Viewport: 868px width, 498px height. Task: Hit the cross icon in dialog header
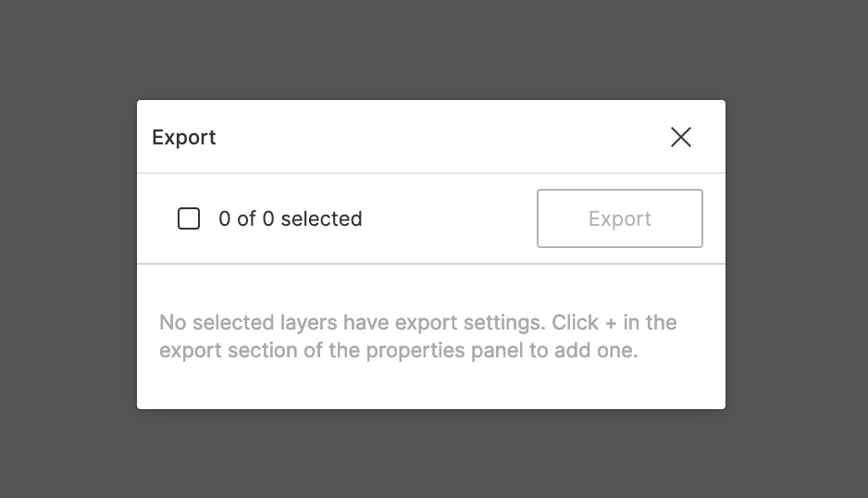point(681,137)
